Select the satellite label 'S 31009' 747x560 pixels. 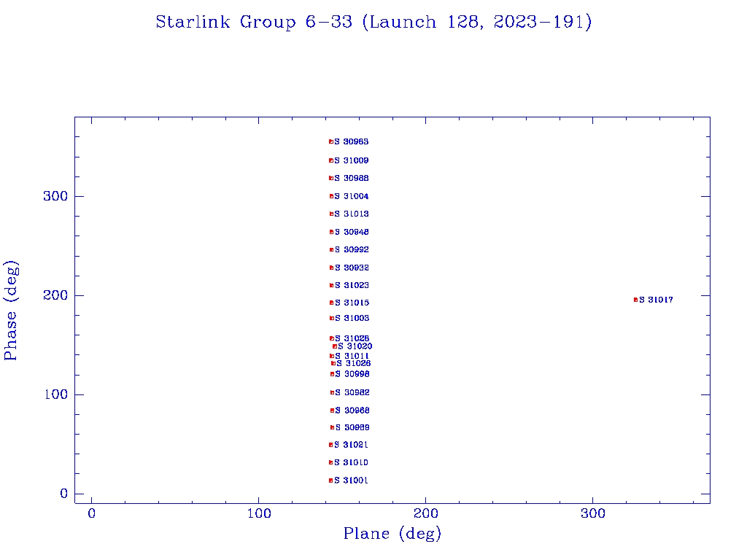[352, 161]
